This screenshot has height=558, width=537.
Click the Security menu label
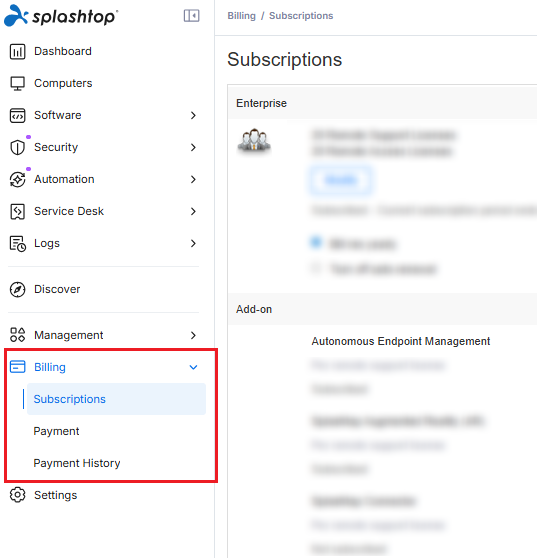click(x=56, y=147)
